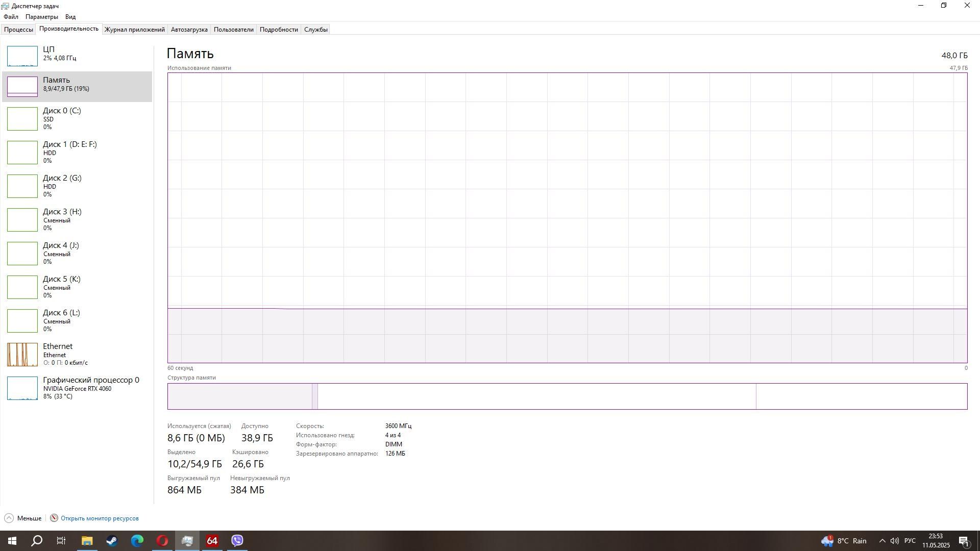The height and width of the screenshot is (551, 980).
Task: Click the free segment of memory composition bar
Action: click(862, 396)
